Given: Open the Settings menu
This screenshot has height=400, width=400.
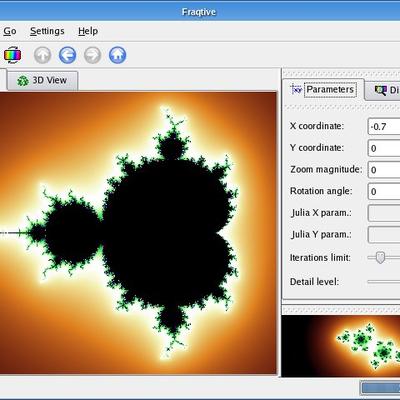Looking at the screenshot, I should point(47,31).
